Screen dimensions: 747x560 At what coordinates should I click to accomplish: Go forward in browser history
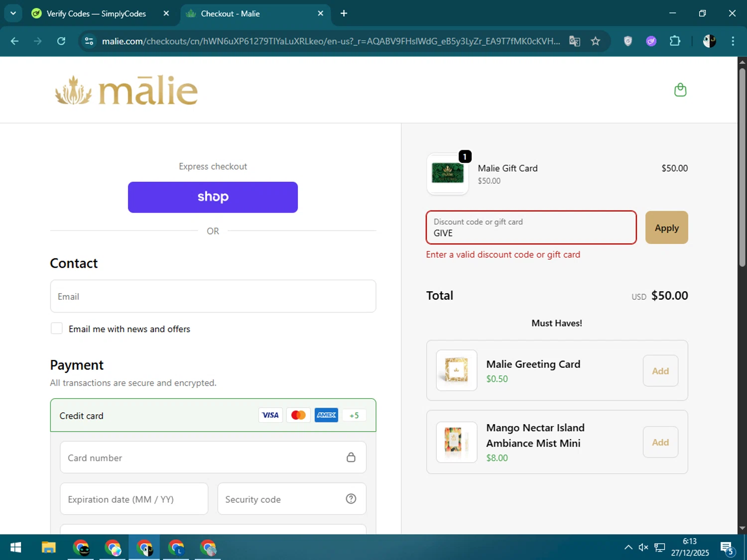[38, 41]
